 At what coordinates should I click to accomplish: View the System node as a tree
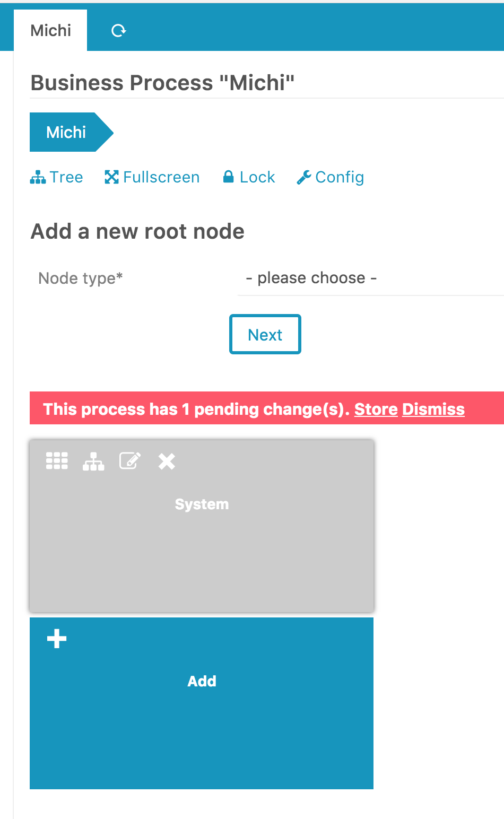(x=93, y=461)
